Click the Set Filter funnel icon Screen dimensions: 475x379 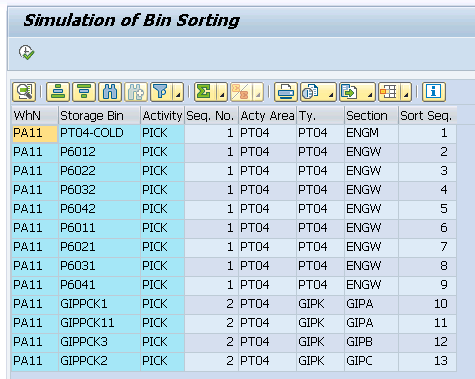click(x=161, y=92)
